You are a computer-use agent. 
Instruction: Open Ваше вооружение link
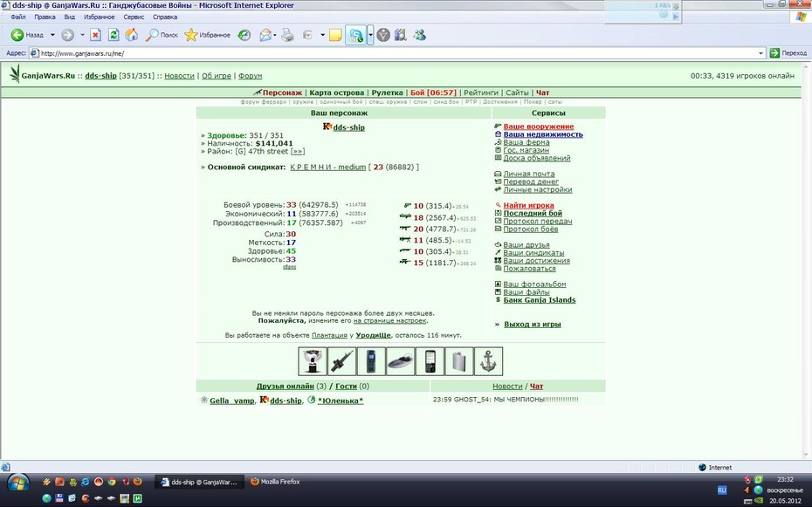pyautogui.click(x=539, y=127)
